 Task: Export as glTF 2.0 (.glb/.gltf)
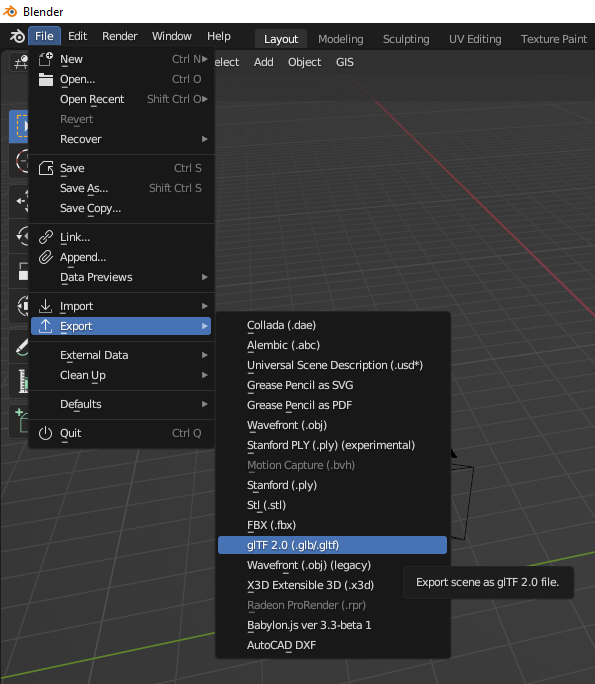pyautogui.click(x=332, y=545)
